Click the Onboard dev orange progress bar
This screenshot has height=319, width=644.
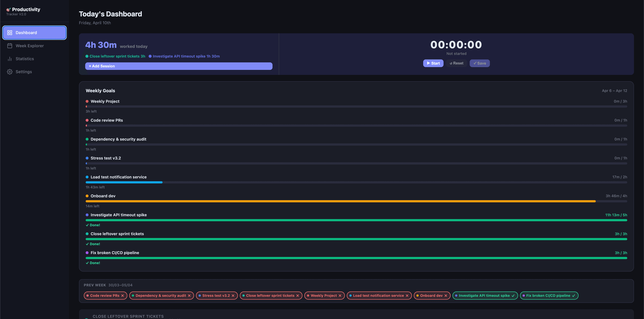(356, 201)
